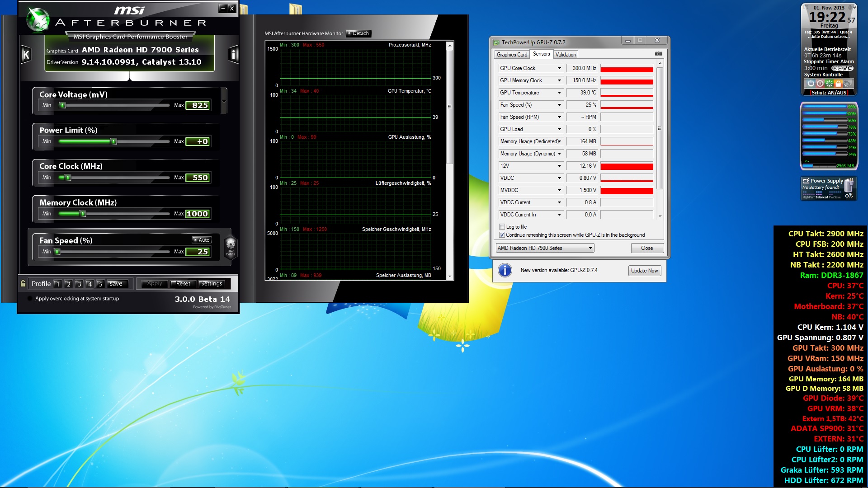868x488 pixels.
Task: Click the GPU-Z screenshot camera icon
Action: pos(659,54)
